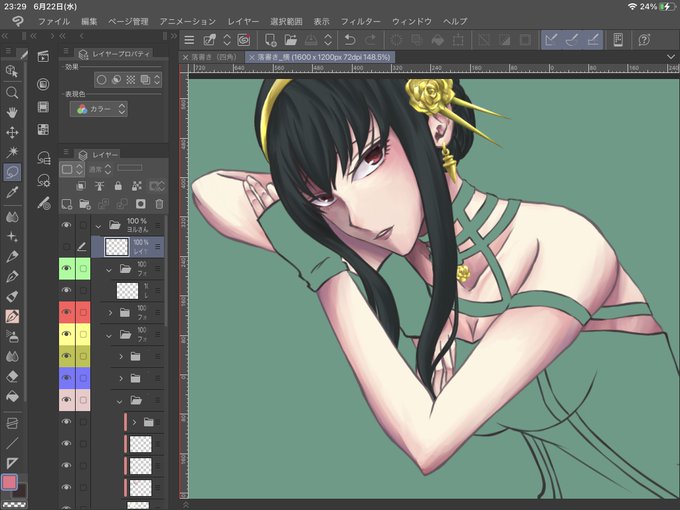Check the box beside red layer eye
The image size is (680, 510).
83,312
